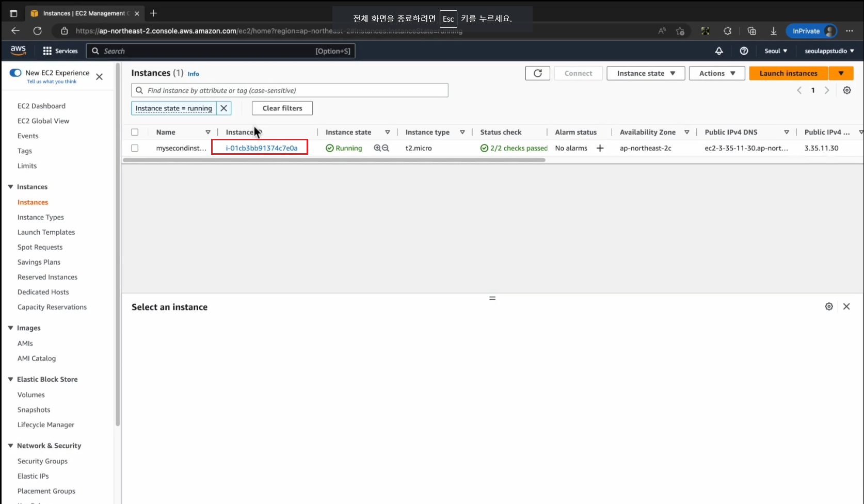Open a new browser tab
The width and height of the screenshot is (864, 504).
point(153,13)
